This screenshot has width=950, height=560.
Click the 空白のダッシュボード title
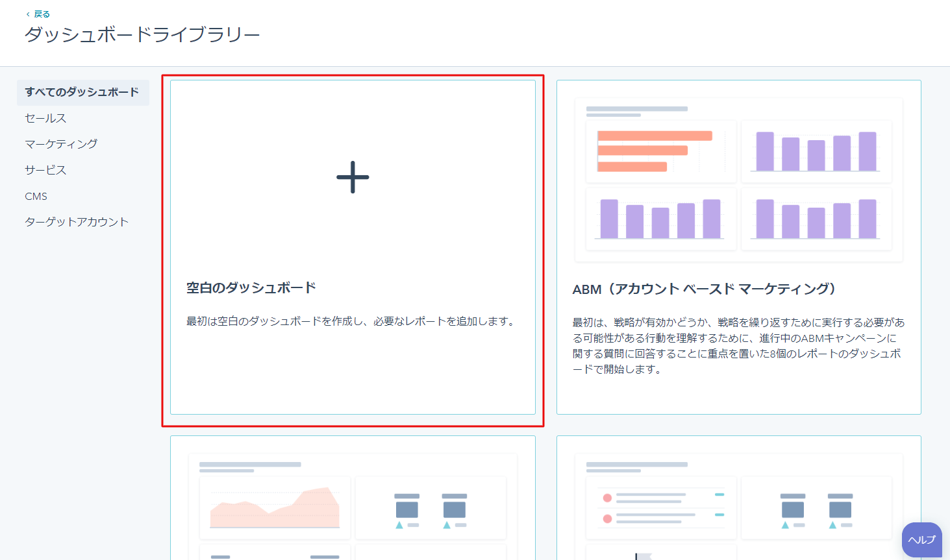click(251, 287)
